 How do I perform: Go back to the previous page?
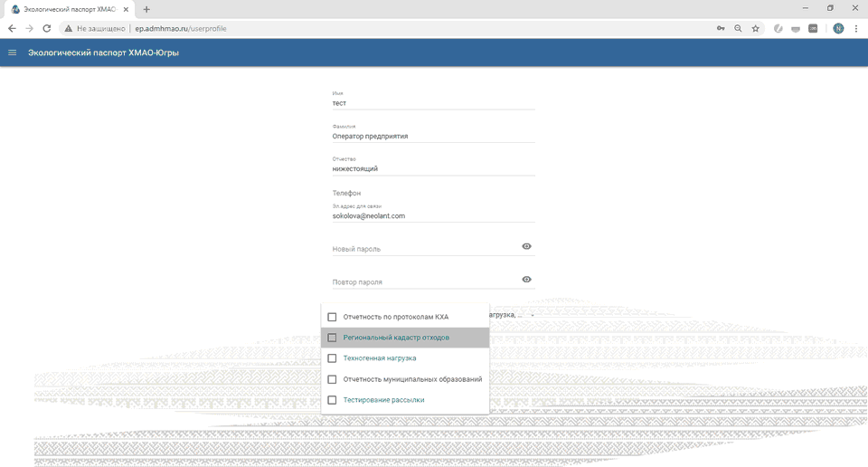[12, 29]
